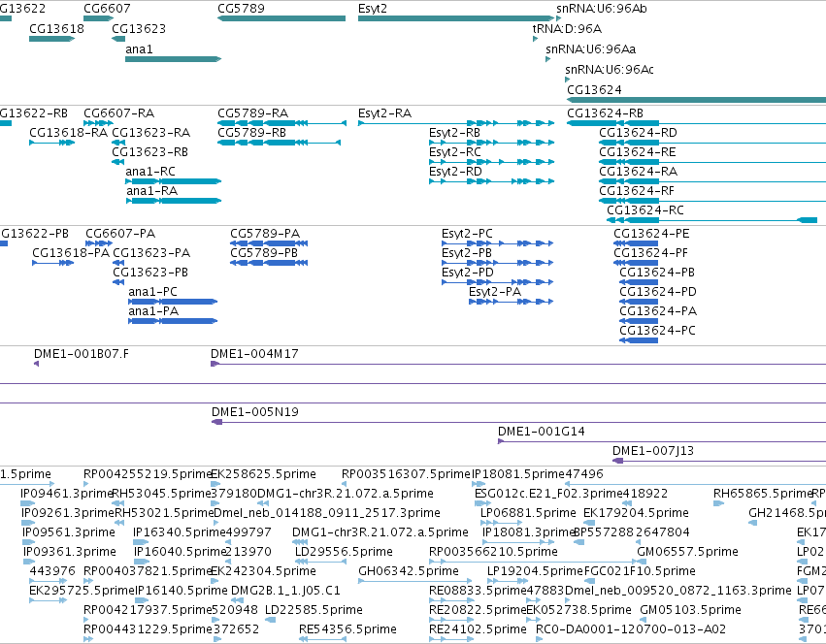Click EST LP06881.5prime
This screenshot has width=826, height=644.
pos(528,513)
